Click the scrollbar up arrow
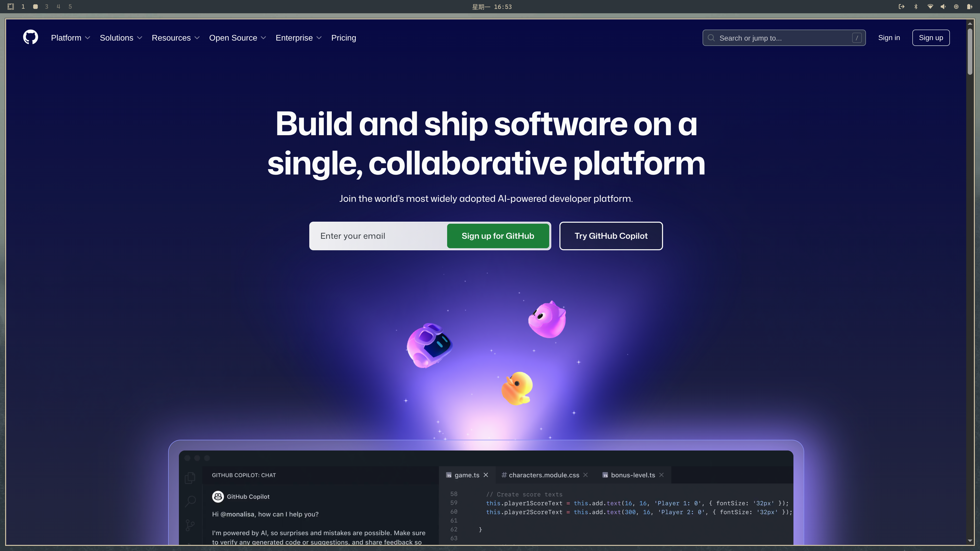 pyautogui.click(x=970, y=23)
